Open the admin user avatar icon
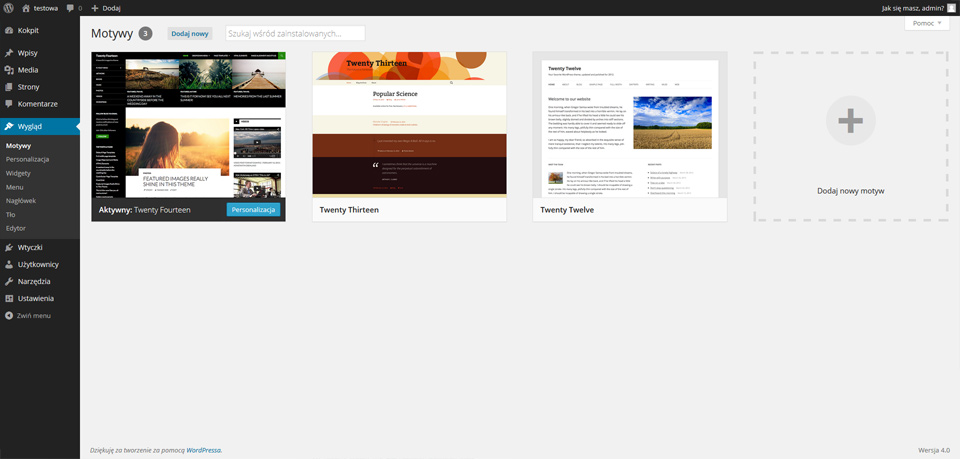 click(951, 8)
